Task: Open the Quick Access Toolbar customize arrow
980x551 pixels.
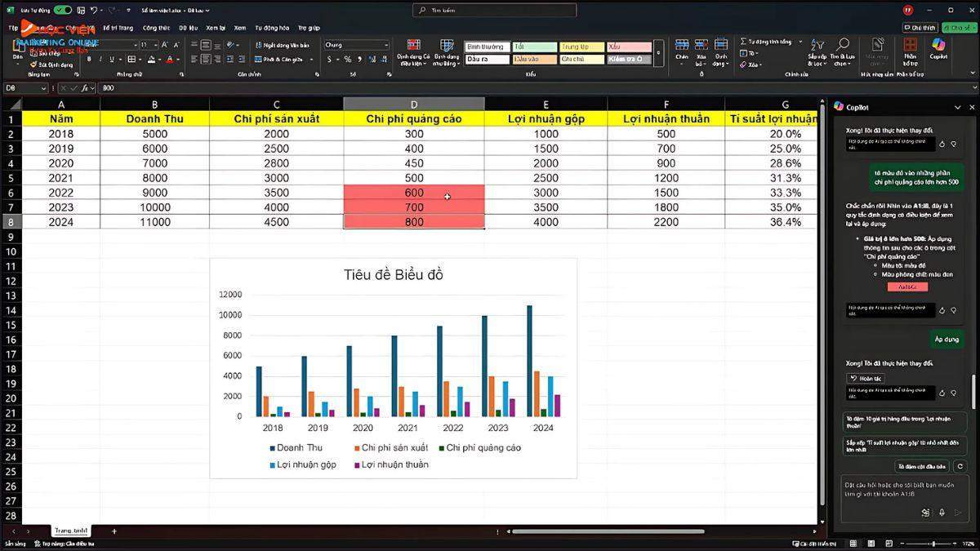Action: (130, 10)
